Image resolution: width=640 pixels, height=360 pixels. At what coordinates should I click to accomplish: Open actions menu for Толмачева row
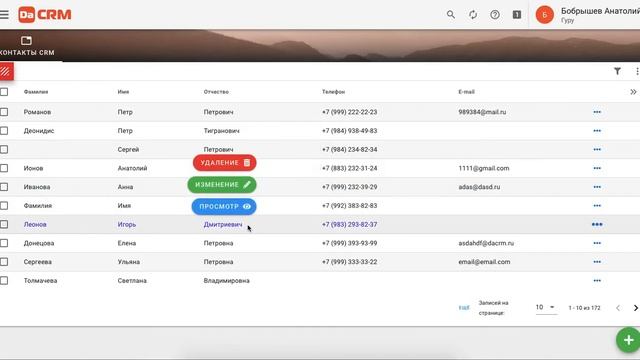point(597,281)
